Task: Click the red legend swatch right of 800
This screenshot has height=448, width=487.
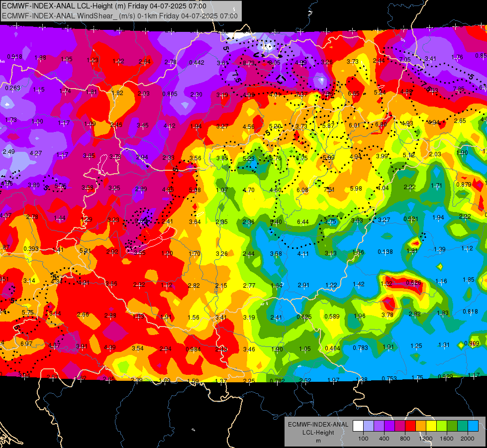Action: point(410,426)
